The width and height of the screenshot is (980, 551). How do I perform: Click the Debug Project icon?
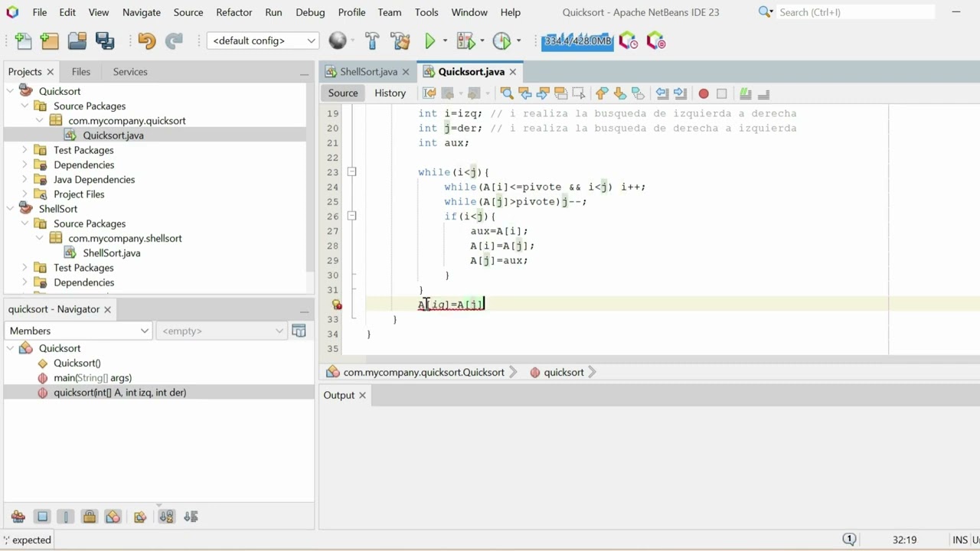[465, 41]
